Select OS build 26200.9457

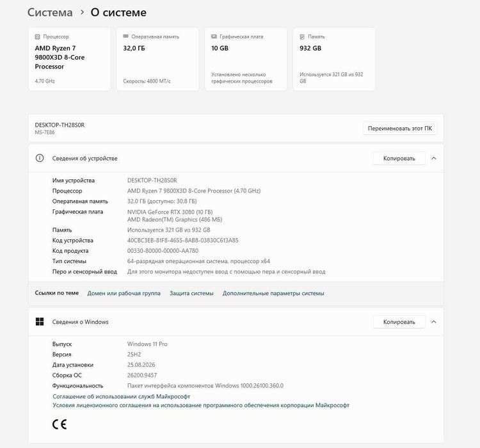(x=142, y=375)
